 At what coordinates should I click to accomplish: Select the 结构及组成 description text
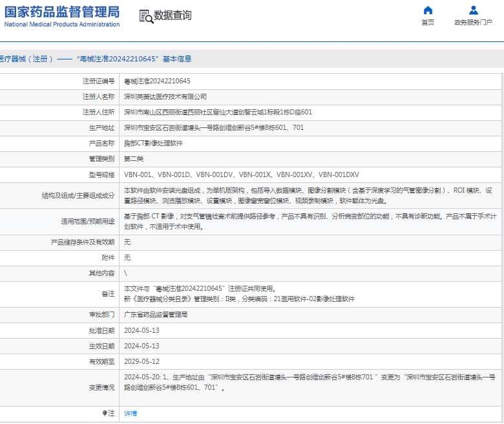coord(308,195)
